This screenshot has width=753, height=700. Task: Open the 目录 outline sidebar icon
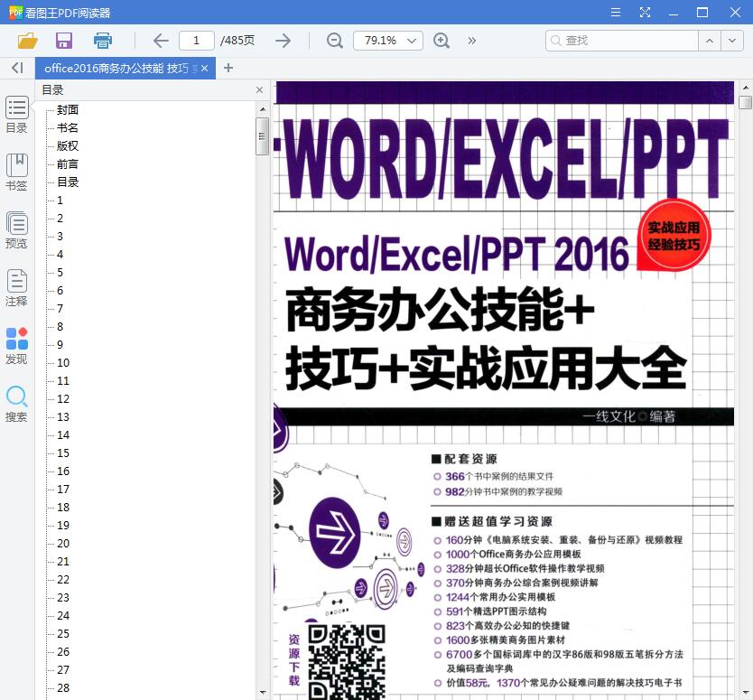(17, 115)
